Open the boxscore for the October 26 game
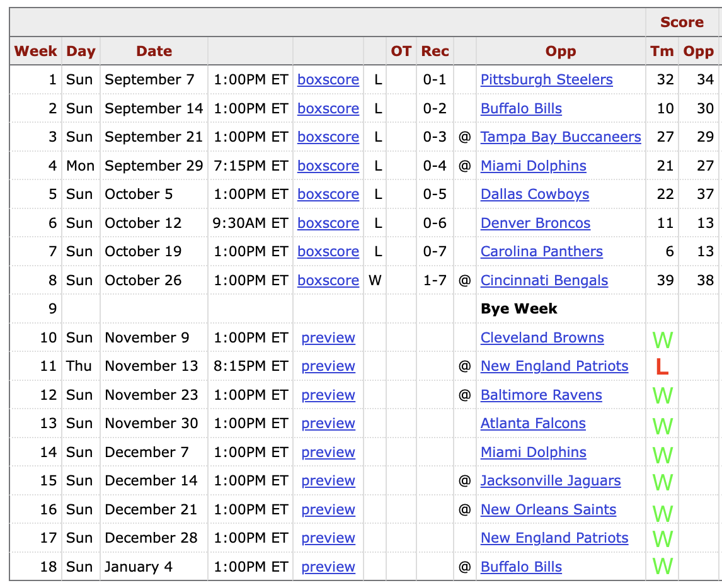 click(x=328, y=280)
